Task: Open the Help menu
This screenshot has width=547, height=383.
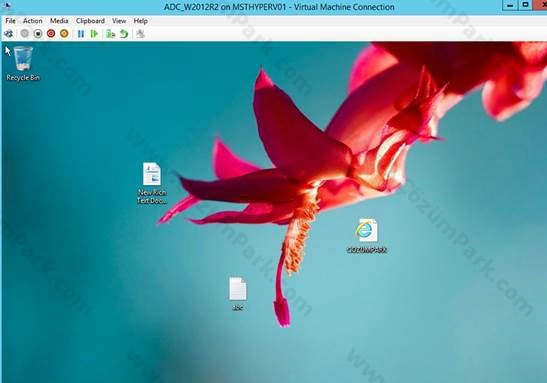Action: coord(141,21)
